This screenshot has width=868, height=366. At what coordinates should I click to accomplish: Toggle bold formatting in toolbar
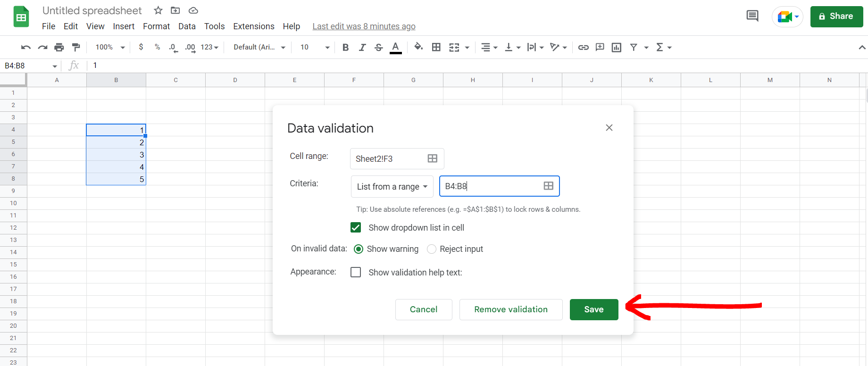[x=345, y=47]
